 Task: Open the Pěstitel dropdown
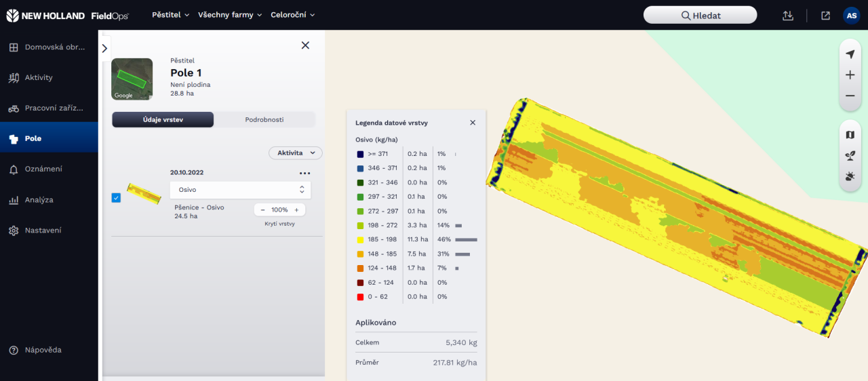point(170,15)
